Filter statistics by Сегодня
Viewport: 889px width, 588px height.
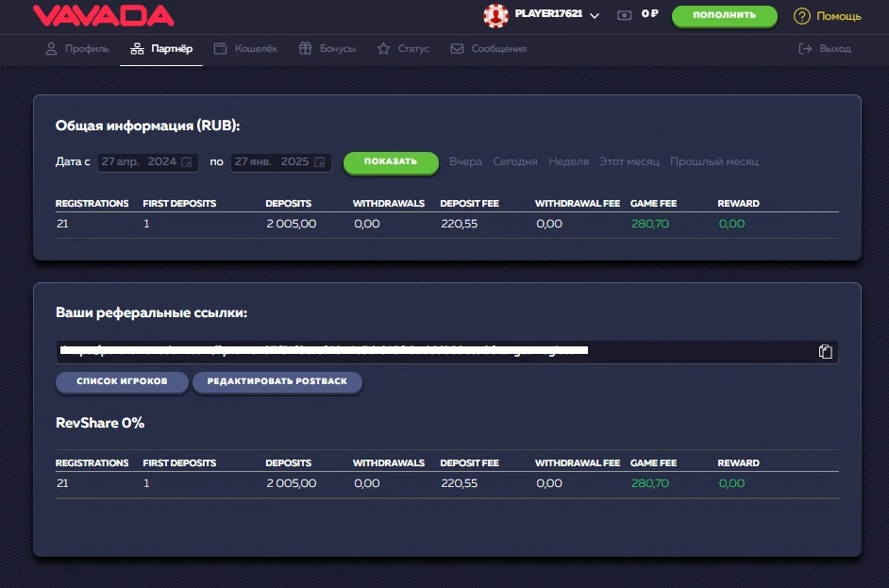514,161
